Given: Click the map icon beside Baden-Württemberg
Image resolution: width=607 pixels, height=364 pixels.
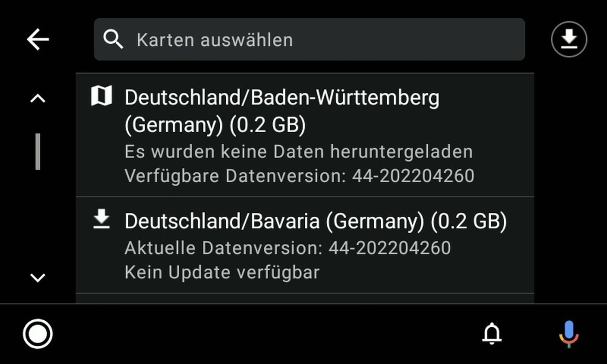Looking at the screenshot, I should [x=102, y=96].
